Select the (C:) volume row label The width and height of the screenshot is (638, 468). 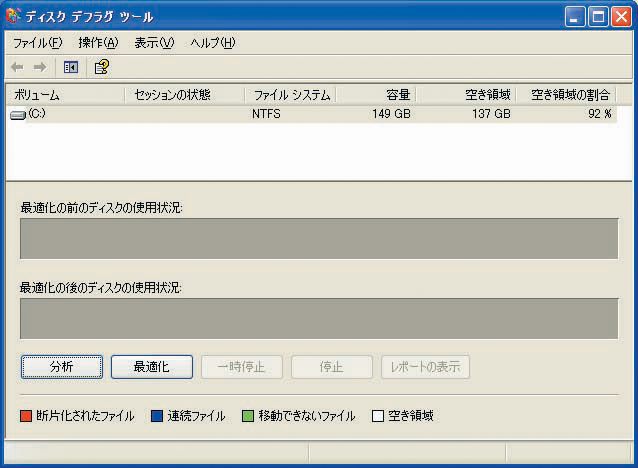click(x=37, y=114)
